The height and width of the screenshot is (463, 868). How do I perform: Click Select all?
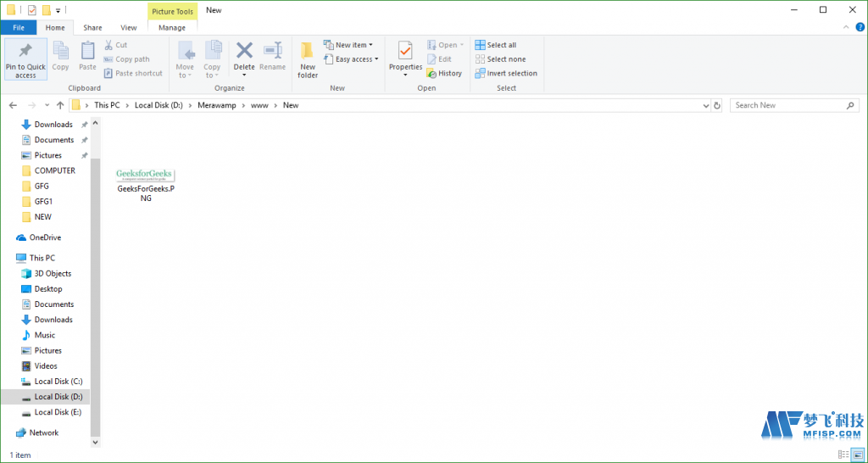[496, 45]
